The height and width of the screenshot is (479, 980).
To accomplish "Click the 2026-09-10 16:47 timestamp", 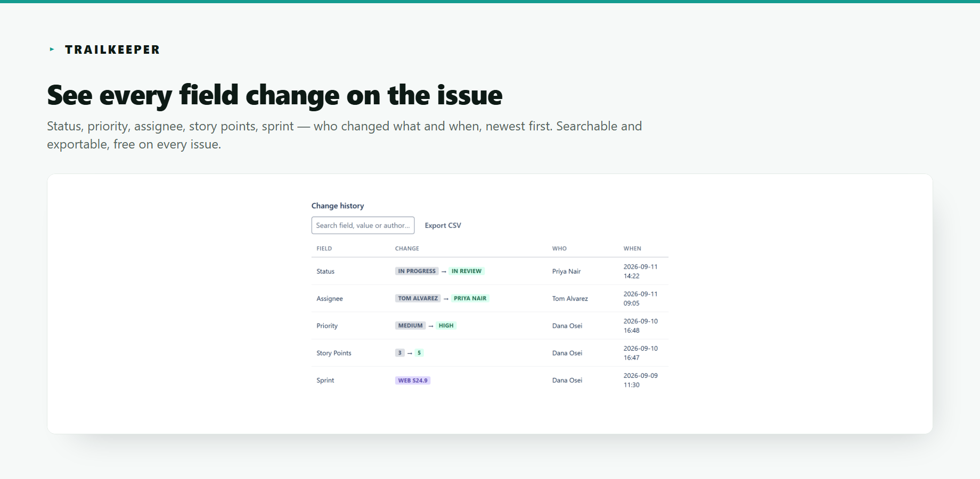I will [641, 353].
